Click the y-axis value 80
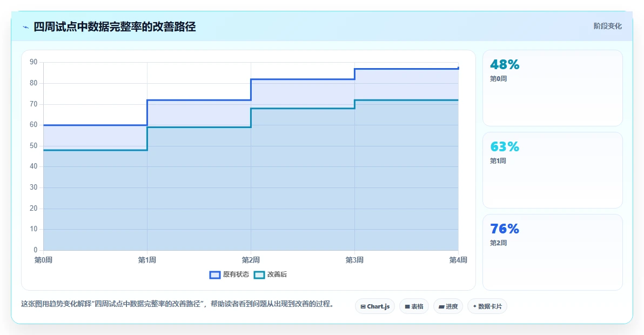The width and height of the screenshot is (644, 335). tap(33, 83)
